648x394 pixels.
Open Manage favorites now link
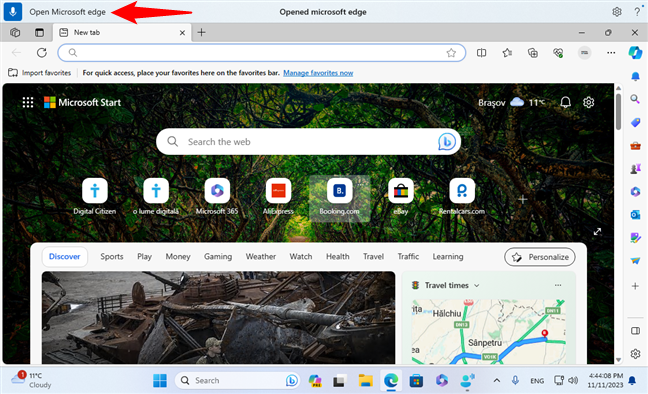[x=318, y=73]
